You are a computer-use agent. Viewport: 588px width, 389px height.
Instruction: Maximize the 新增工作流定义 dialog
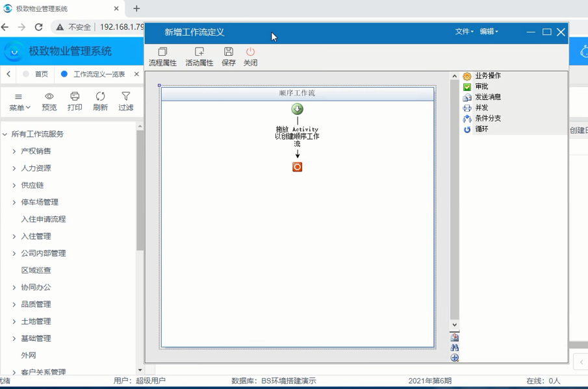coord(547,32)
